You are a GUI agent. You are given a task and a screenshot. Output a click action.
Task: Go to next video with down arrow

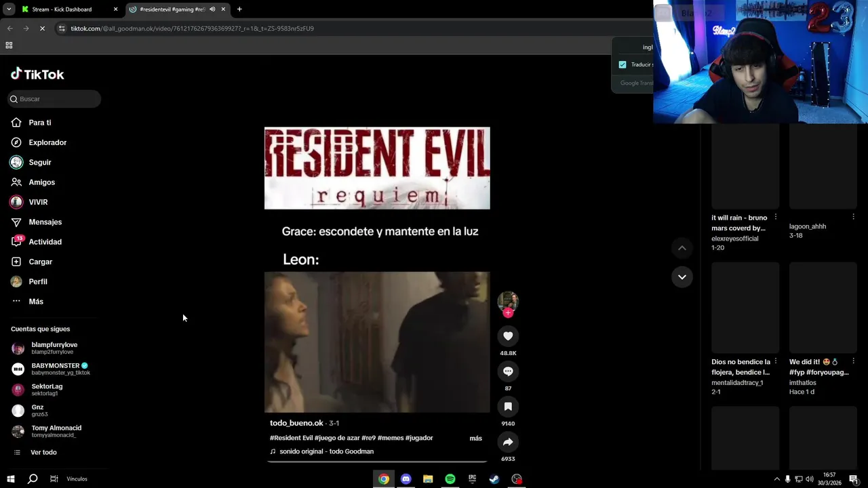click(682, 277)
